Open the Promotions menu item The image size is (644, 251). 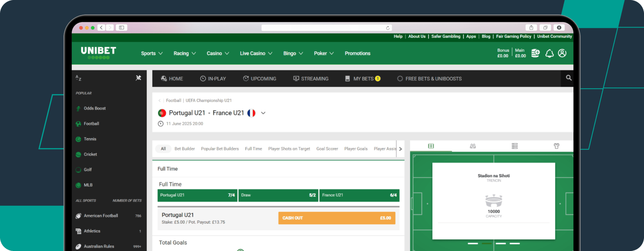click(357, 53)
